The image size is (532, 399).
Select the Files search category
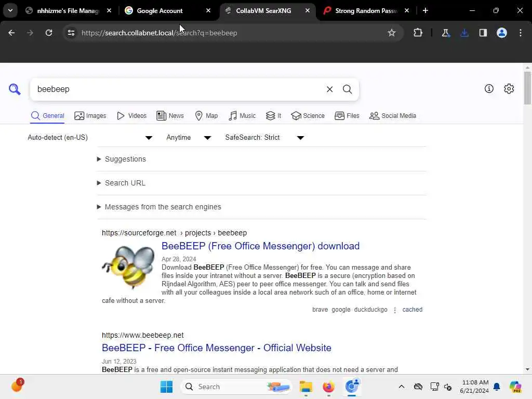(x=347, y=116)
